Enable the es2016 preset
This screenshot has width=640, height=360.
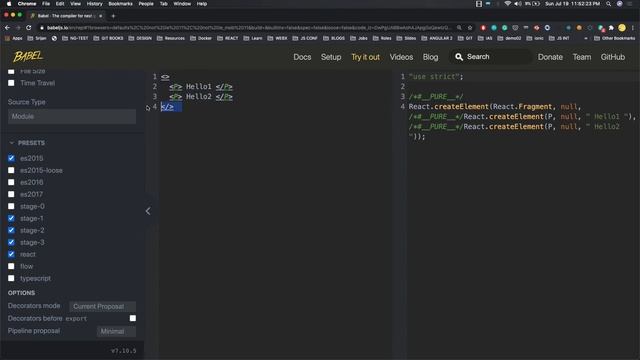[11, 182]
